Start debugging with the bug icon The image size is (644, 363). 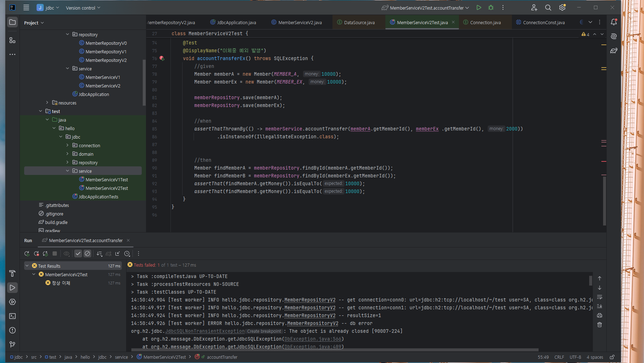[x=491, y=7]
